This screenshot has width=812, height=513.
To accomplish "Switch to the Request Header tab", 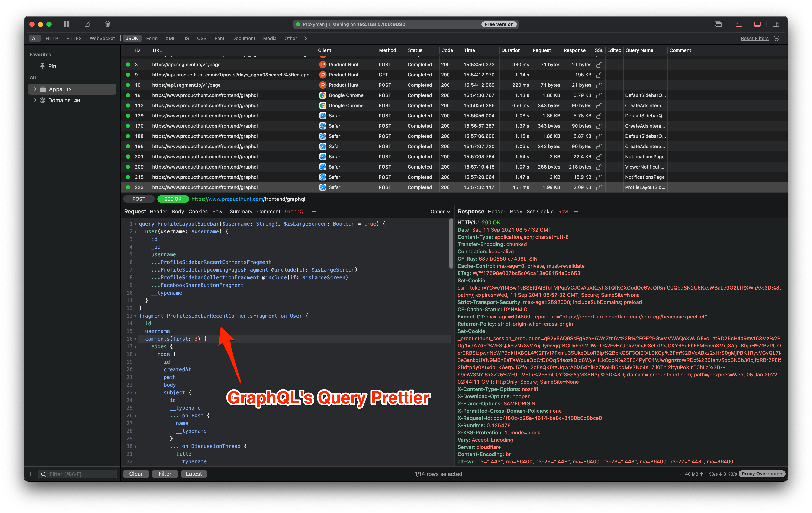I will [x=158, y=212].
